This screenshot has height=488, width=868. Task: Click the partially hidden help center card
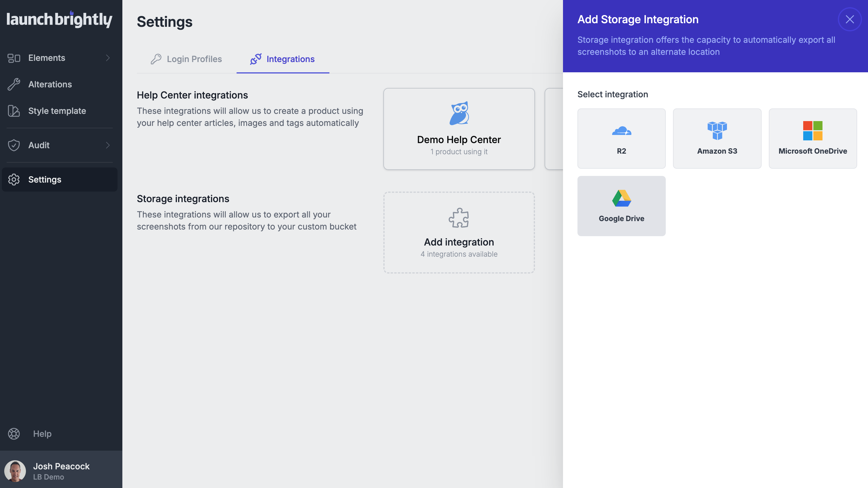coord(554,129)
